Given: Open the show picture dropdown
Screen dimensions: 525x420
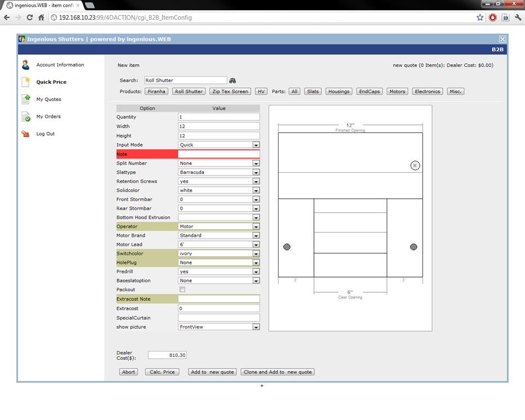Looking at the screenshot, I should pos(256,327).
